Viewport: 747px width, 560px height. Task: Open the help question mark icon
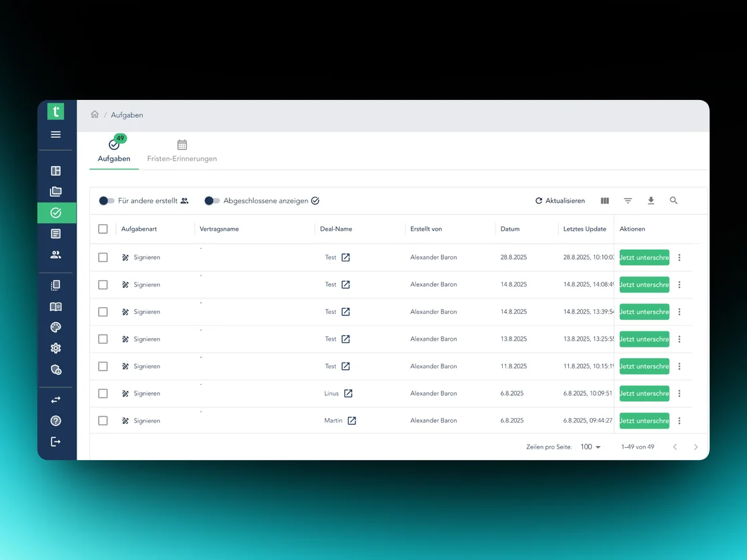[56, 421]
